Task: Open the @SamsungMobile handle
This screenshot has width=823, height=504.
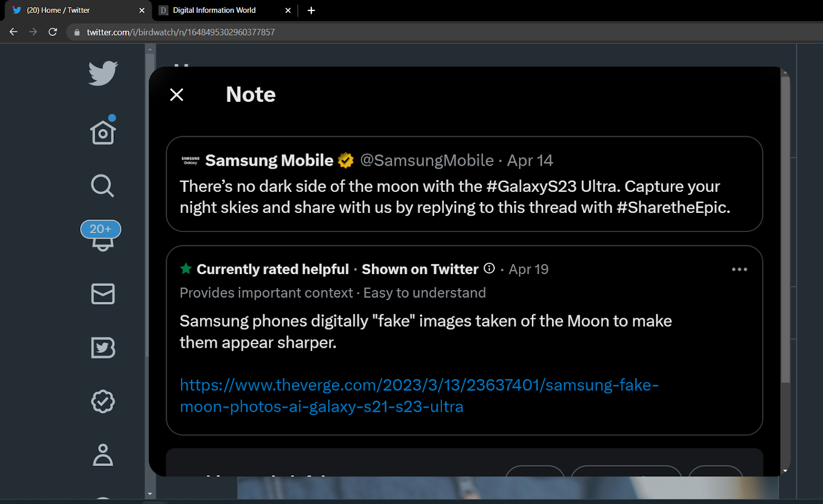Action: coord(427,160)
